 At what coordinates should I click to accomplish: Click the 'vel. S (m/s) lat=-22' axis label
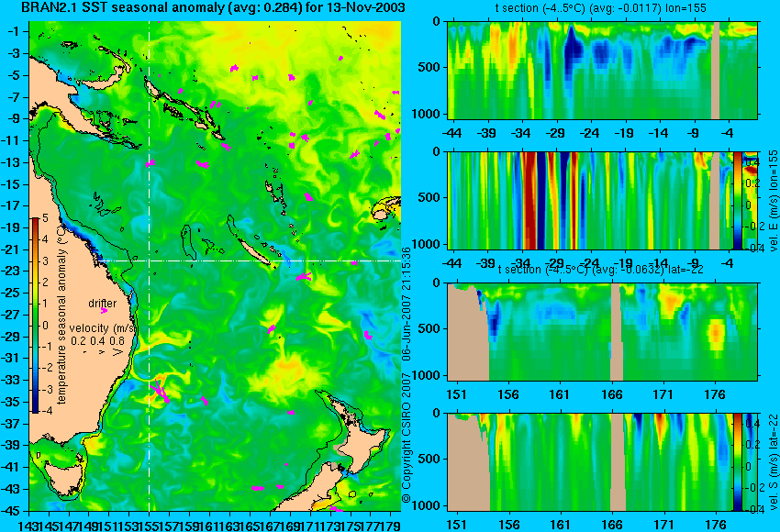pyautogui.click(x=773, y=462)
